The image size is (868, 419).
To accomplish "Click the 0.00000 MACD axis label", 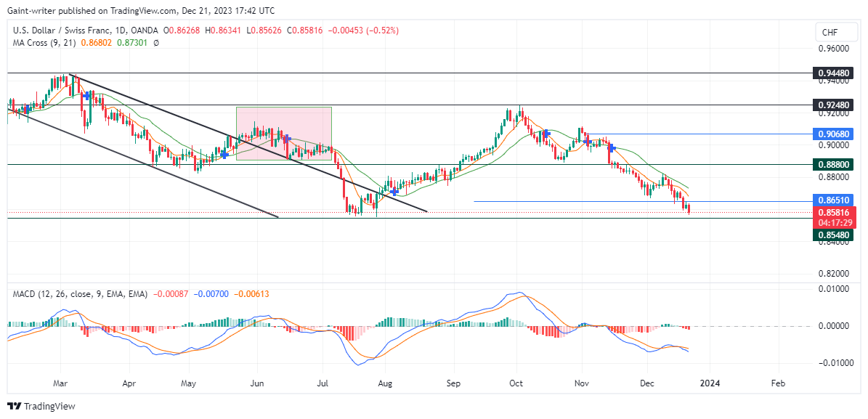I will click(x=834, y=326).
